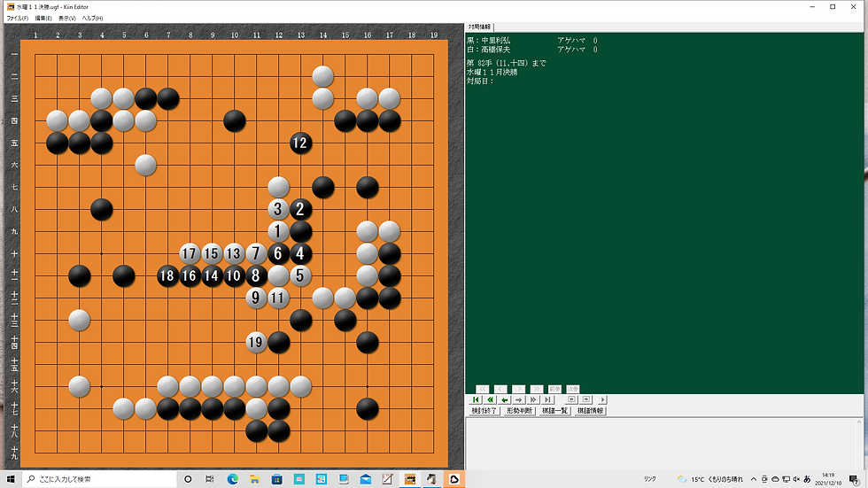
Task: Click the greyed-out double right chevron button
Action: point(537,389)
